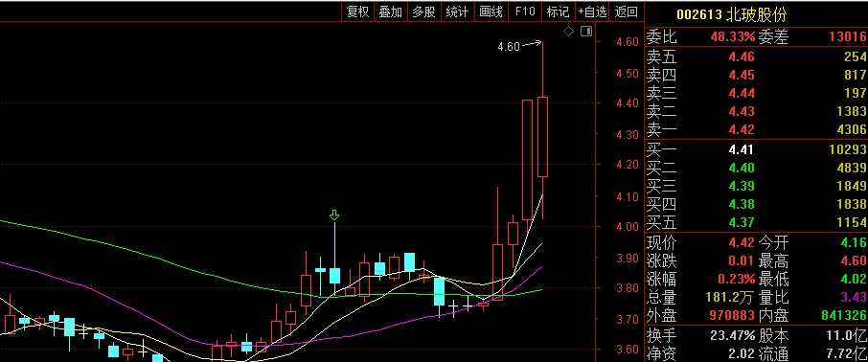
Task: Click the 换手 23.47% turnover value
Action: coord(733,335)
